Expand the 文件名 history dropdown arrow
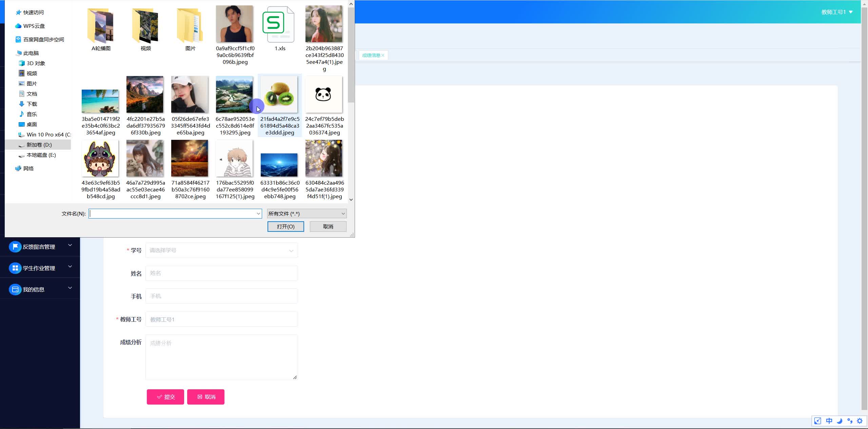Screen dimensions: 868x429 tap(258, 213)
